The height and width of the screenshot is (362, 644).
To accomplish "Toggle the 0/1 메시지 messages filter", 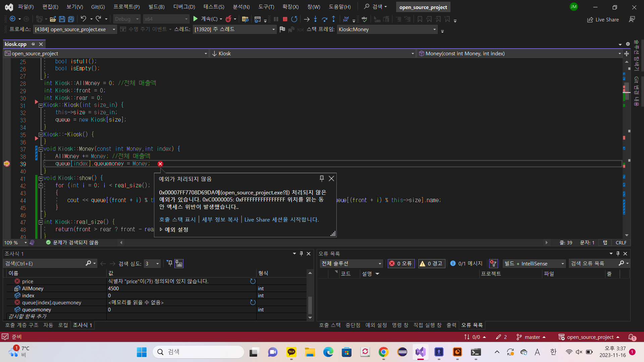I will 466,263.
